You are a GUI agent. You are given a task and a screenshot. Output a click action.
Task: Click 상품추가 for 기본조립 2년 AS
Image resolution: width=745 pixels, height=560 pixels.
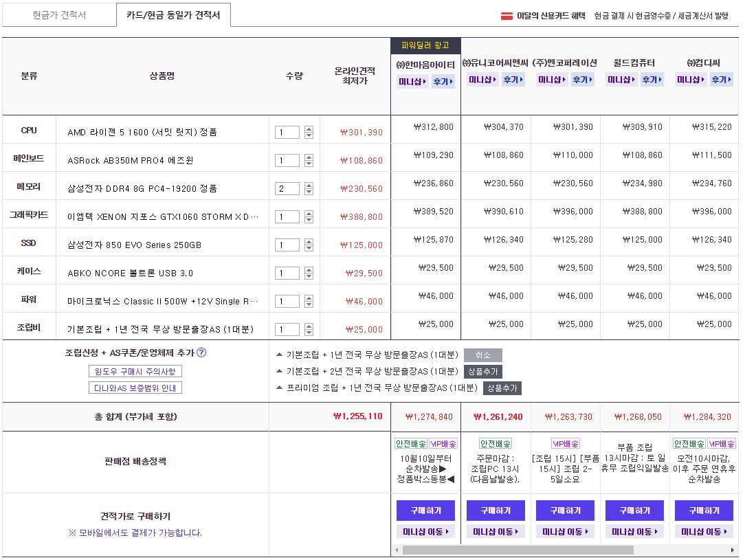pyautogui.click(x=482, y=372)
